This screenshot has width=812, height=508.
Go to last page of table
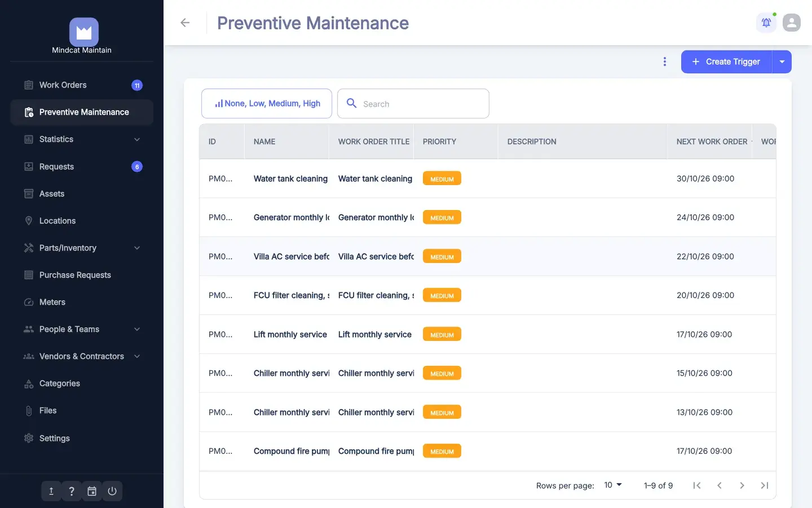pos(765,485)
